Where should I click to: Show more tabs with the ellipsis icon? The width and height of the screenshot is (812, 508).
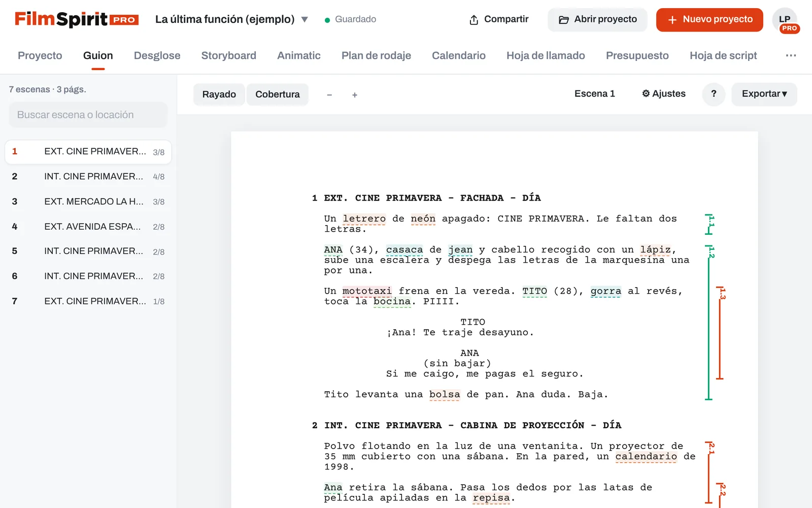(x=791, y=55)
